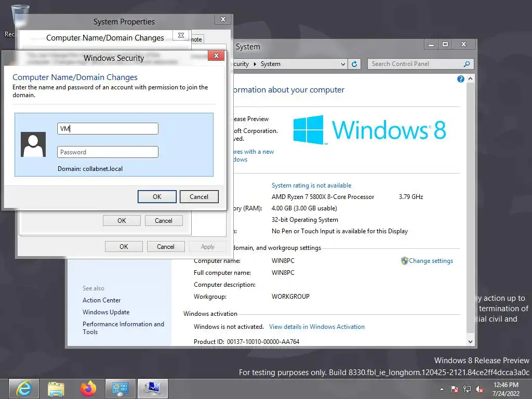Open Windows Update from See also
532x399 pixels.
106,312
